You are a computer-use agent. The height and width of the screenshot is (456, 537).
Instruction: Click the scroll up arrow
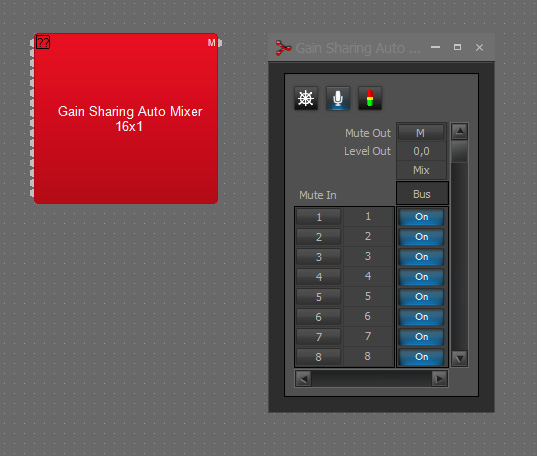(x=460, y=131)
